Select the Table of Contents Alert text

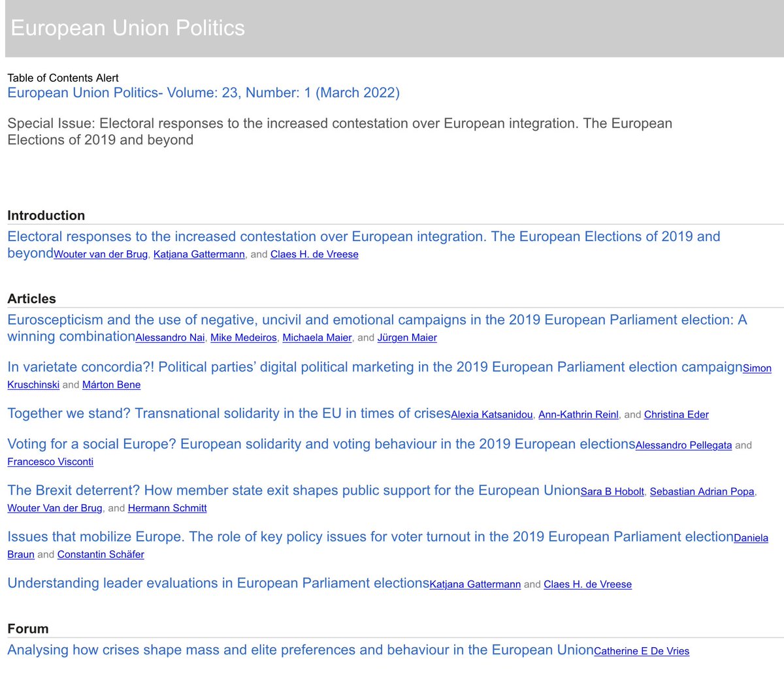[x=63, y=78]
